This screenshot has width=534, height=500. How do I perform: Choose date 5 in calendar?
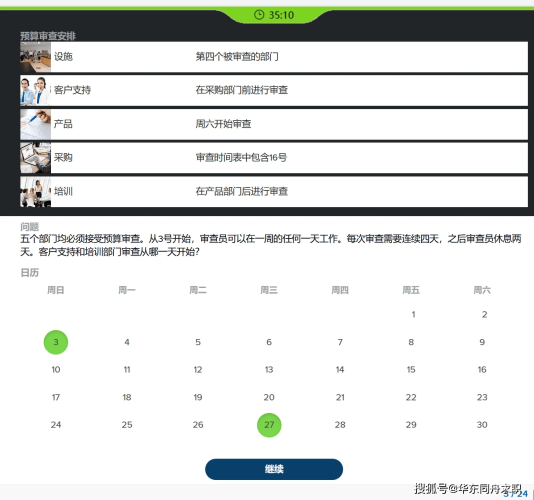tap(198, 342)
